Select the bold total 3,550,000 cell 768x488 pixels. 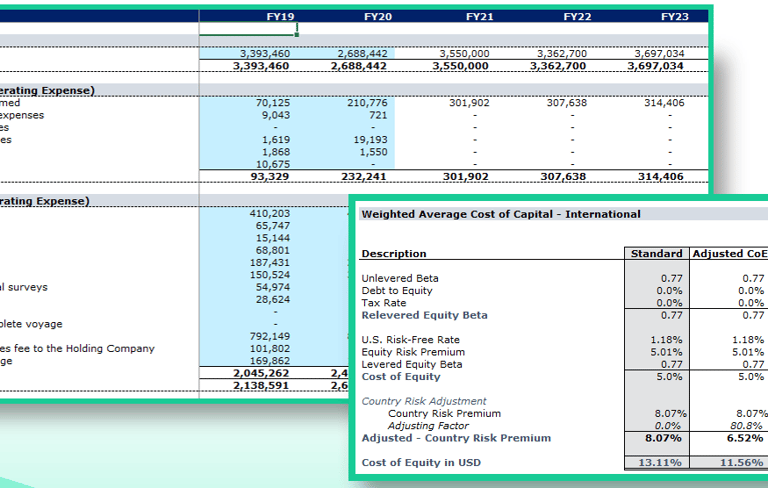[x=460, y=66]
